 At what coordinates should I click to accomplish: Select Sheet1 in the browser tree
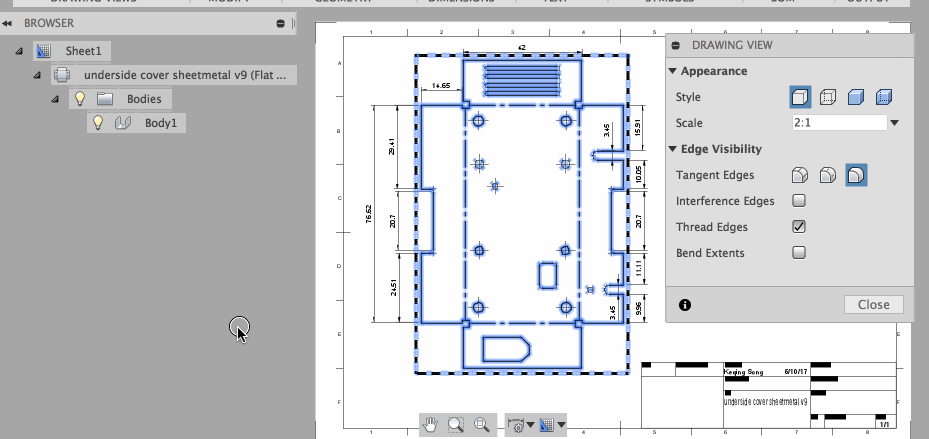coord(84,51)
